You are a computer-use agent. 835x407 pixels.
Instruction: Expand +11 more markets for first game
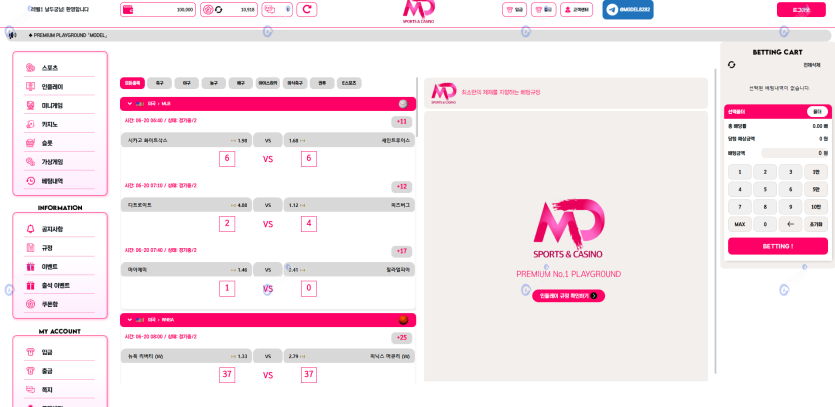(x=402, y=122)
